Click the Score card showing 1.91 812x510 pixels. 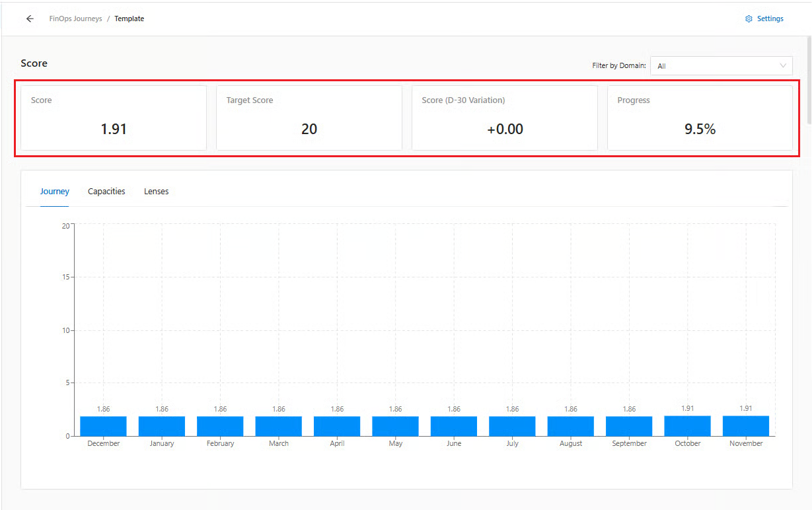click(x=114, y=118)
